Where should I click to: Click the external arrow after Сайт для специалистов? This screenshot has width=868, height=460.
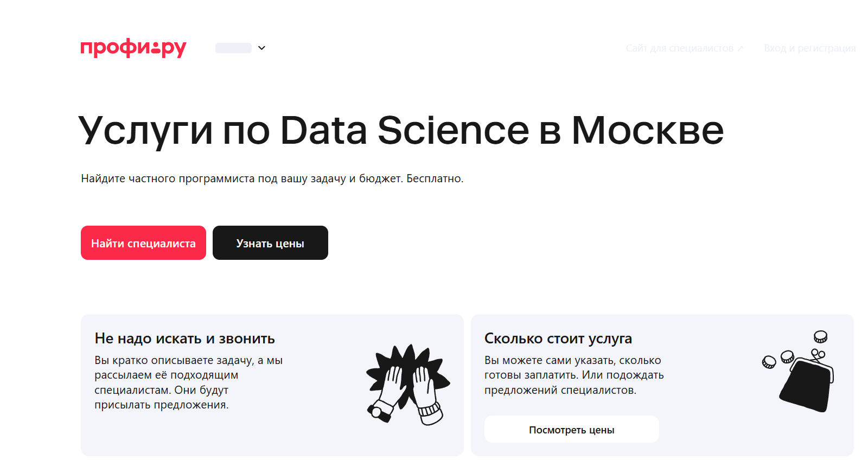pos(741,48)
